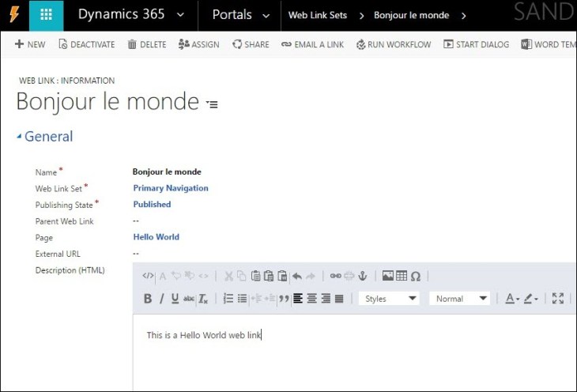Click RUN WORKFLOW command
The width and height of the screenshot is (577, 392).
pos(394,44)
